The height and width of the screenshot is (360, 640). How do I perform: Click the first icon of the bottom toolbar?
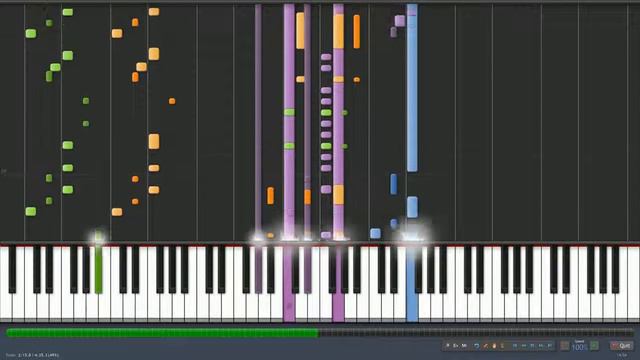click(448, 346)
